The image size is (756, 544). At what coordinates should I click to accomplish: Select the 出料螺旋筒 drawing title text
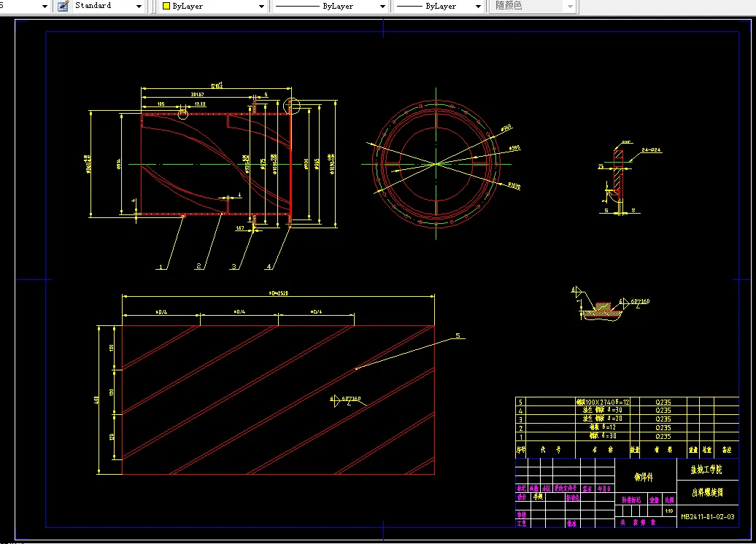(707, 492)
